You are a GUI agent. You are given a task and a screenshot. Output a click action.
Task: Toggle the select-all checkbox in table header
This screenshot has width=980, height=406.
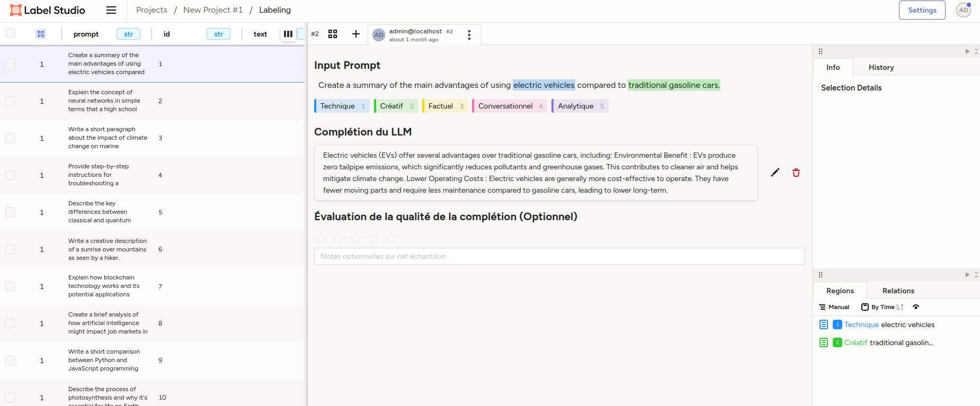click(10, 33)
